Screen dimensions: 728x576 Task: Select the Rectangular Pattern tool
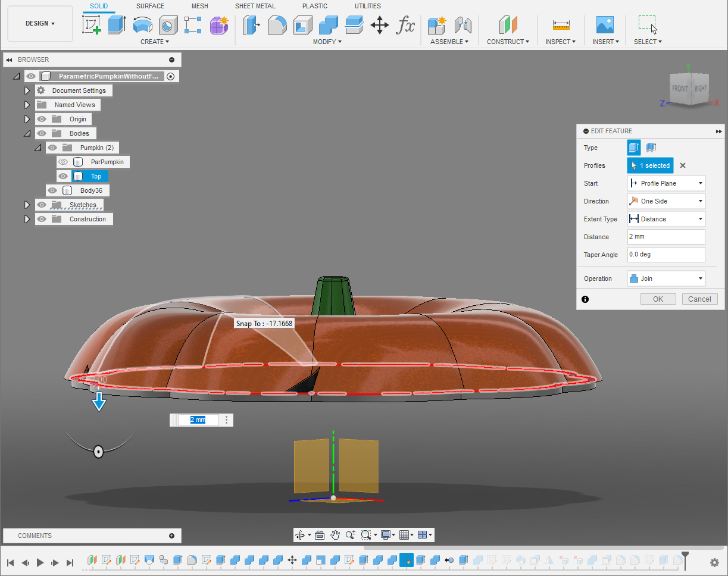193,25
